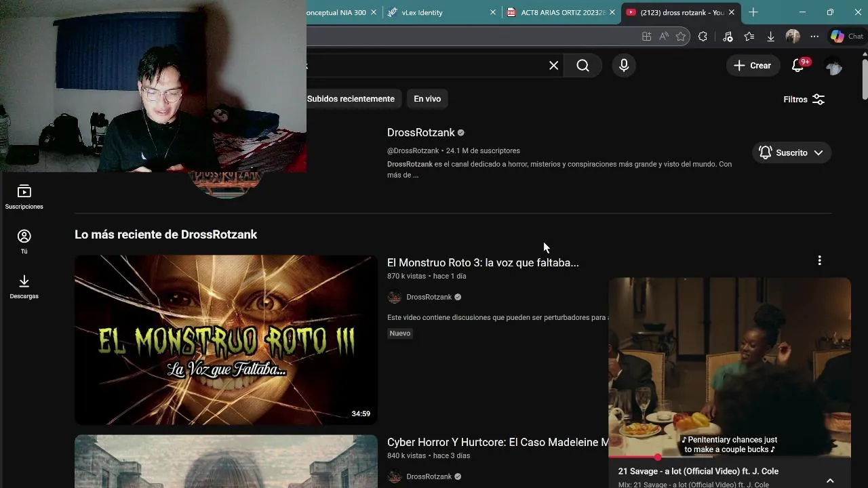The image size is (868, 488).
Task: Open the Copilot Chat button
Action: pyautogui.click(x=847, y=37)
